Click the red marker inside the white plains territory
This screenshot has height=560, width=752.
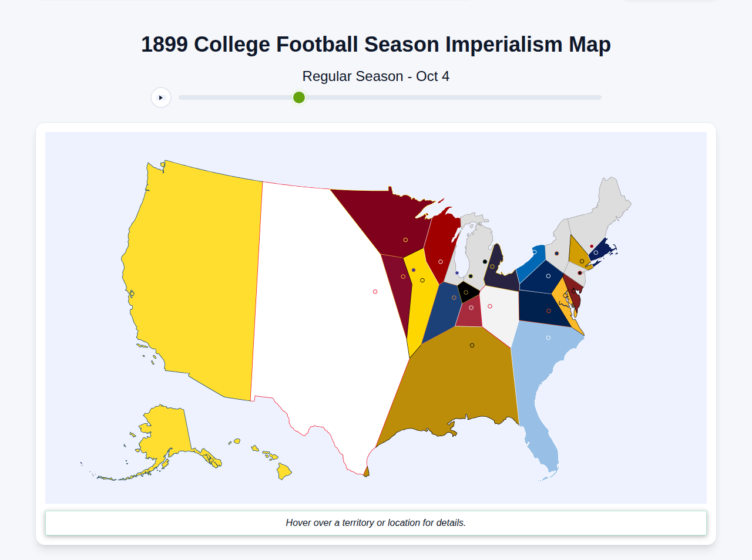(375, 291)
